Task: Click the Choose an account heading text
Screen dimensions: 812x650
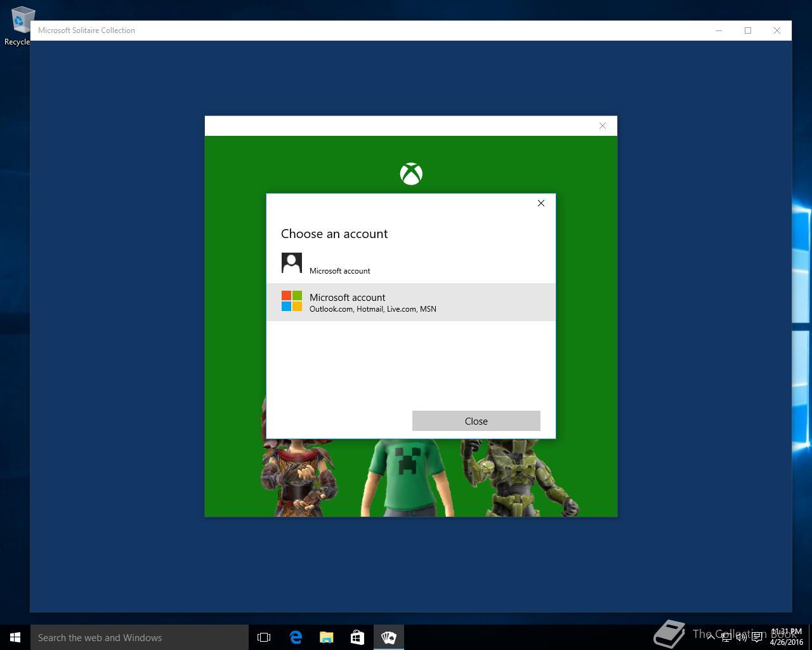Action: [x=334, y=234]
